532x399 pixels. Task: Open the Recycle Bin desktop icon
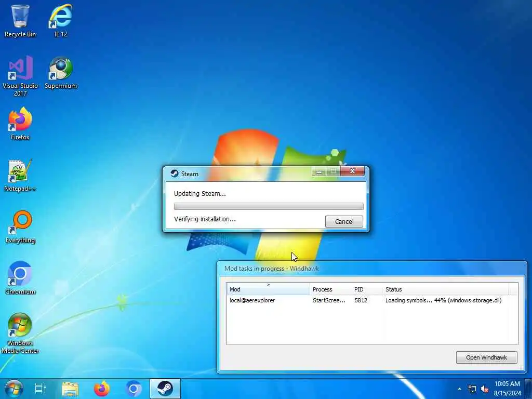point(20,20)
